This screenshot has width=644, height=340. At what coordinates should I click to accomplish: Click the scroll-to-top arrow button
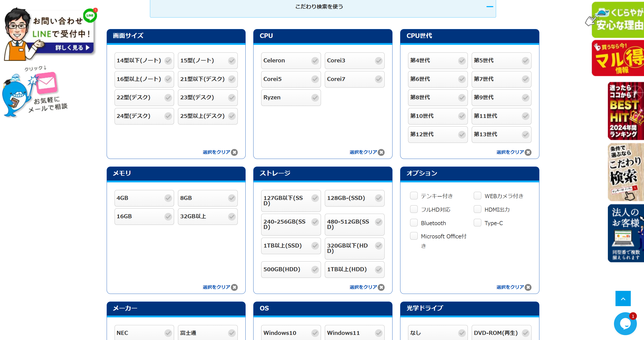[x=623, y=298]
